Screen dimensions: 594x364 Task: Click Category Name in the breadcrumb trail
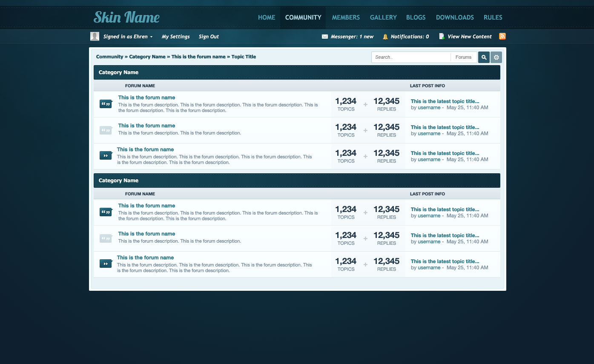point(147,57)
